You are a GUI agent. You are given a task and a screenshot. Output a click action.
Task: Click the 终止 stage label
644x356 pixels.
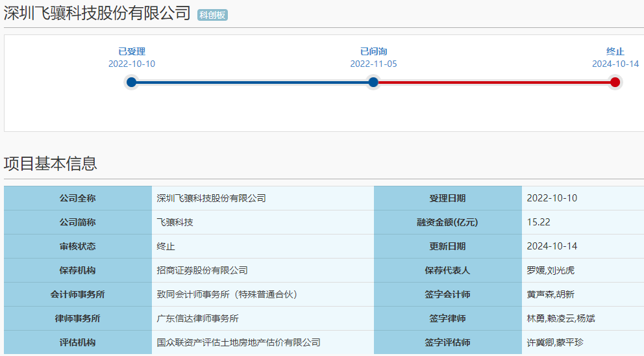[x=615, y=51]
